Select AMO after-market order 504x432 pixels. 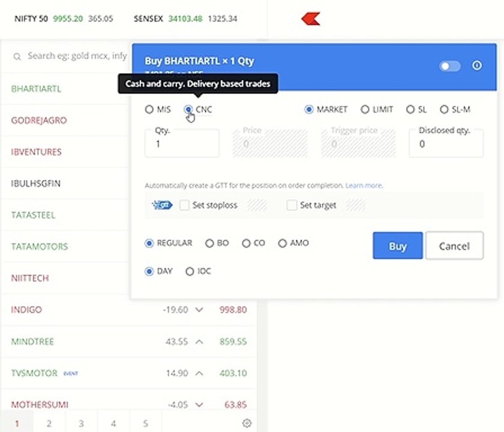tap(282, 243)
